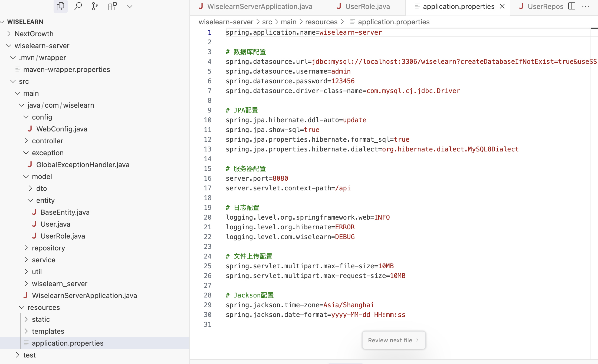Show additional views chevron
Screen dimensions: 598x364
130,6
